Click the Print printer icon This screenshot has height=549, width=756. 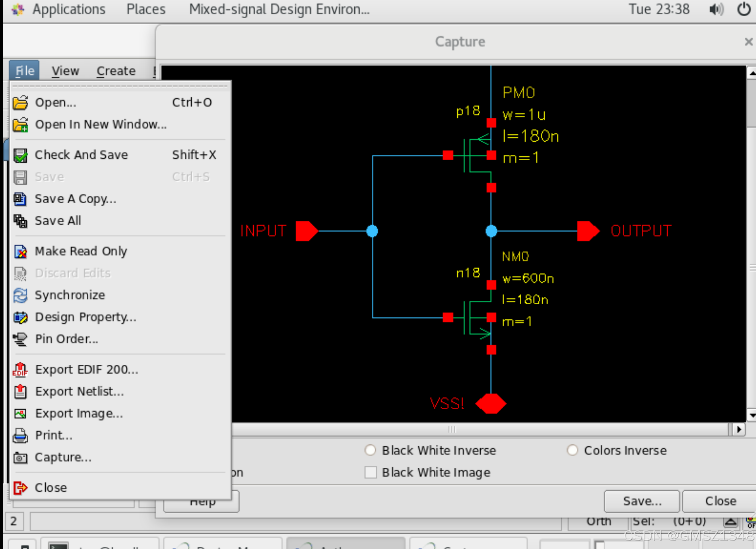[x=20, y=436]
